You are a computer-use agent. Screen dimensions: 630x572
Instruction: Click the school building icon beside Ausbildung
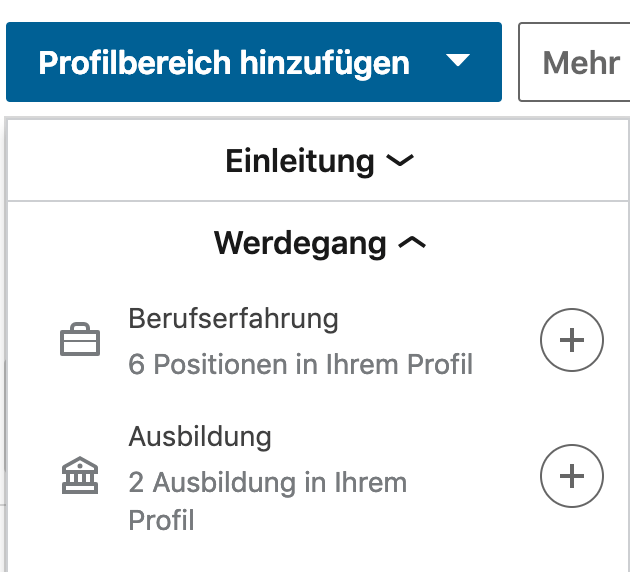pyautogui.click(x=80, y=475)
